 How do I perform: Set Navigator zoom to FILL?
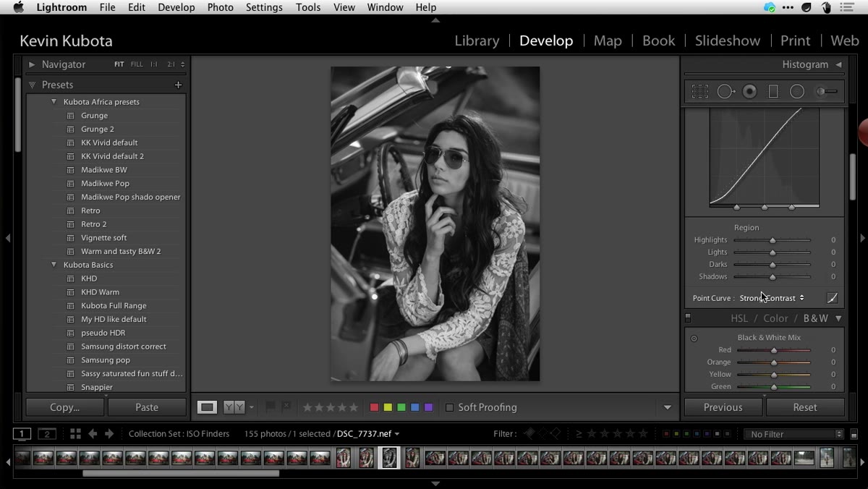pyautogui.click(x=137, y=64)
